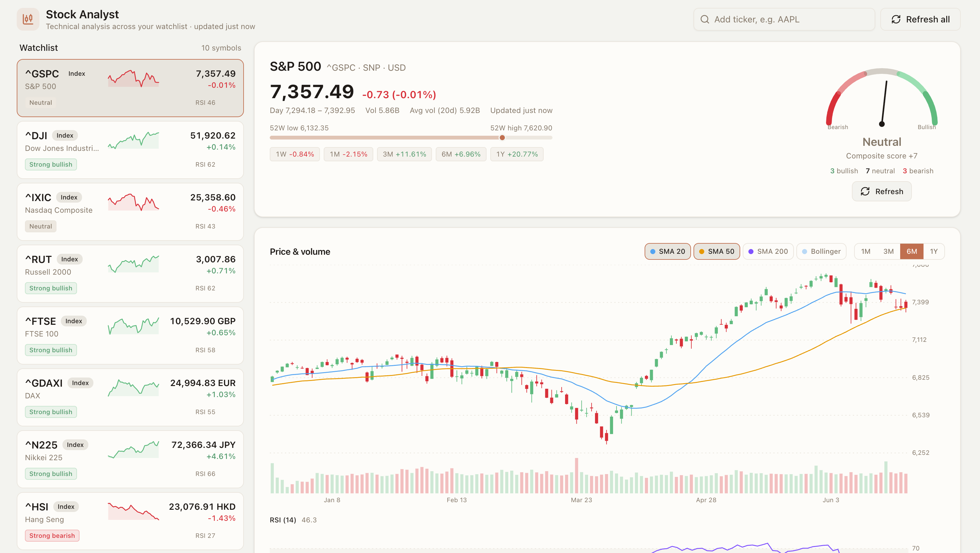The width and height of the screenshot is (980, 553).
Task: Switch chart range to 1Y
Action: (x=934, y=252)
